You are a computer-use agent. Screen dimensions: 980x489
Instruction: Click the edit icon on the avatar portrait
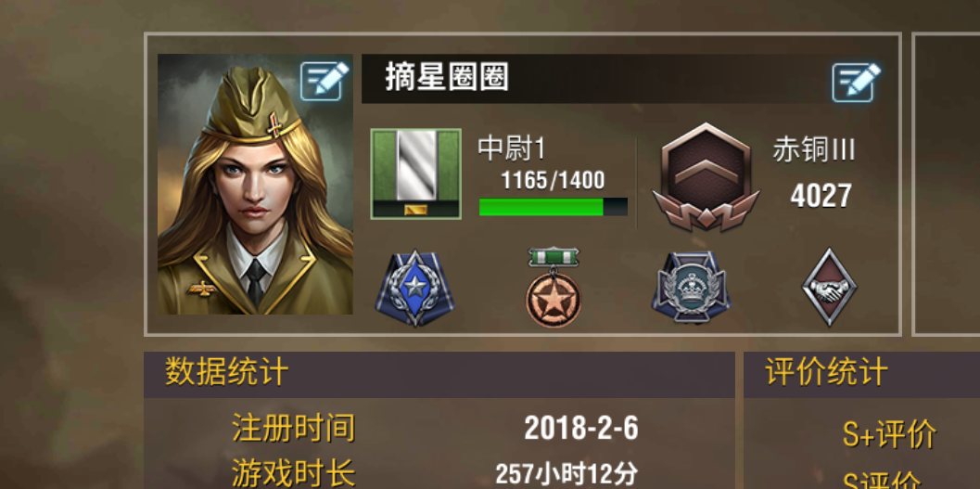click(x=325, y=81)
